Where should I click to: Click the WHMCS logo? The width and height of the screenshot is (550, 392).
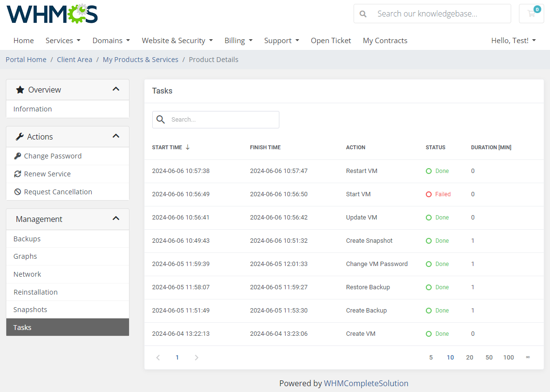pos(51,14)
